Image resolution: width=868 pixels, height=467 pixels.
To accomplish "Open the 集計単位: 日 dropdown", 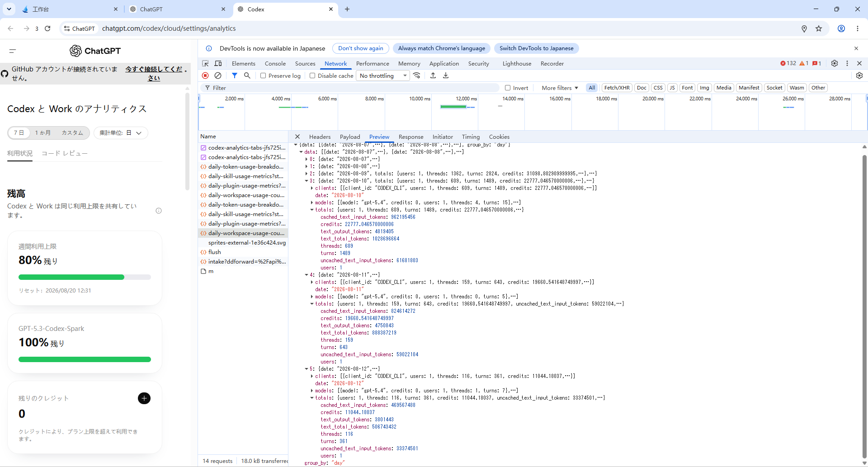I will (121, 133).
